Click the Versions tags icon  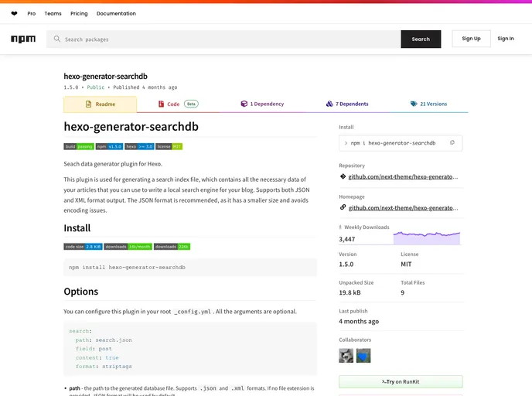click(414, 104)
